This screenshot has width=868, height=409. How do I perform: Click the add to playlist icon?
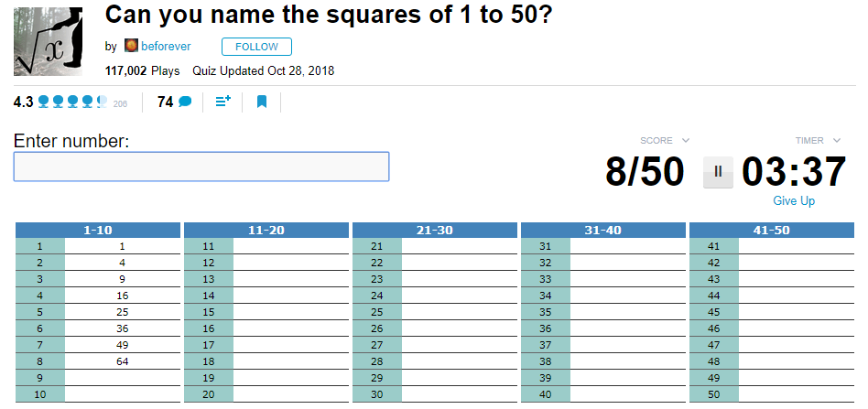point(222,102)
